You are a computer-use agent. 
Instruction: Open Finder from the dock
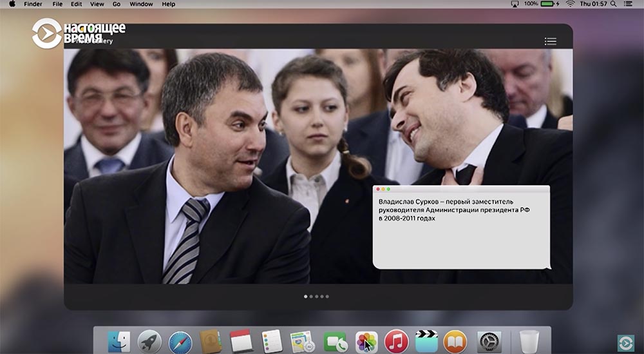coord(119,341)
